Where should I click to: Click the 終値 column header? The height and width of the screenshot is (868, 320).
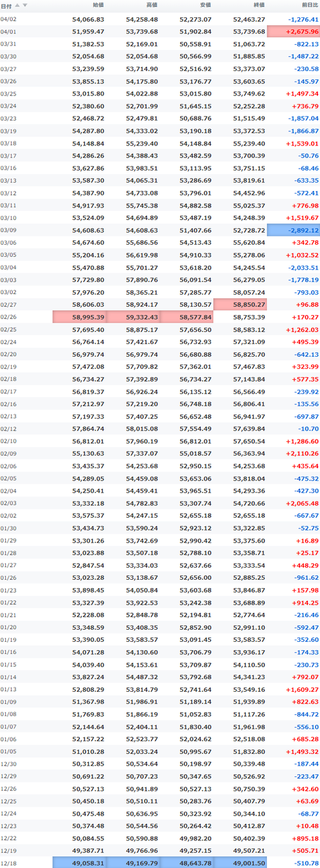pos(259,5)
